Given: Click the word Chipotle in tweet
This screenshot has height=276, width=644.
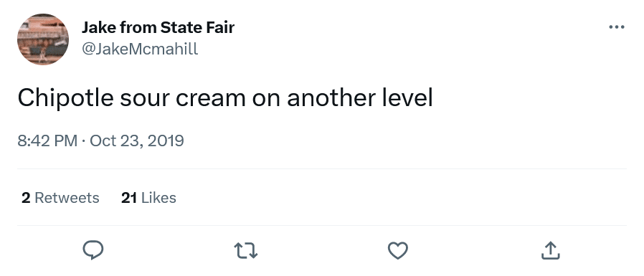Looking at the screenshot, I should pos(65,98).
